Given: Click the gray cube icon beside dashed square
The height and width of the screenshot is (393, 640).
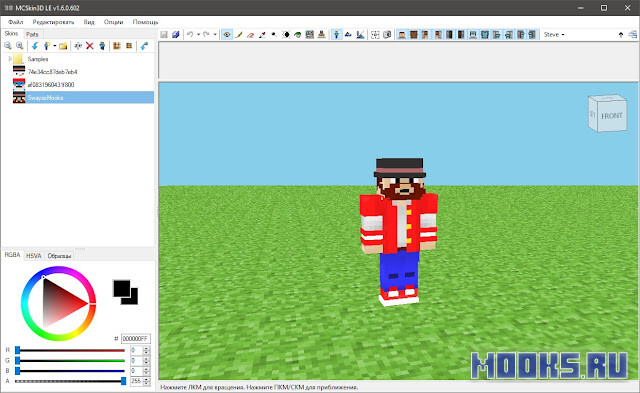Looking at the screenshot, I should [x=387, y=35].
